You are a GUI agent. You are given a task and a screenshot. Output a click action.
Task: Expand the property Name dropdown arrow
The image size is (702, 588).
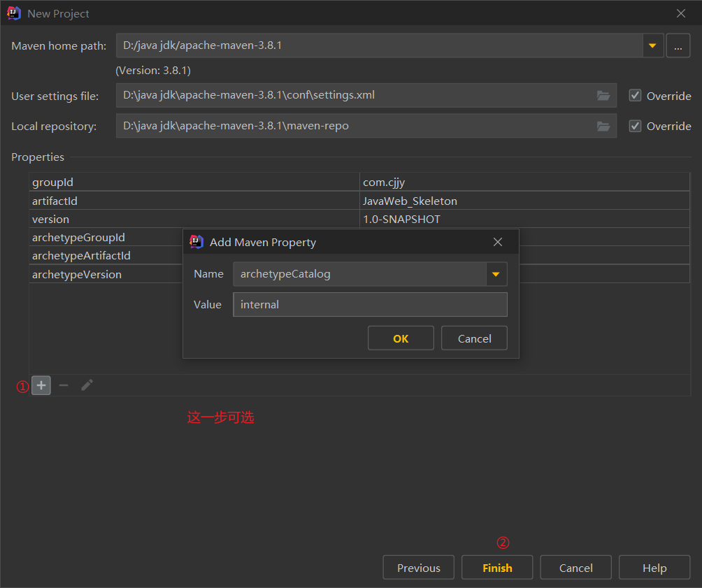[x=496, y=274]
